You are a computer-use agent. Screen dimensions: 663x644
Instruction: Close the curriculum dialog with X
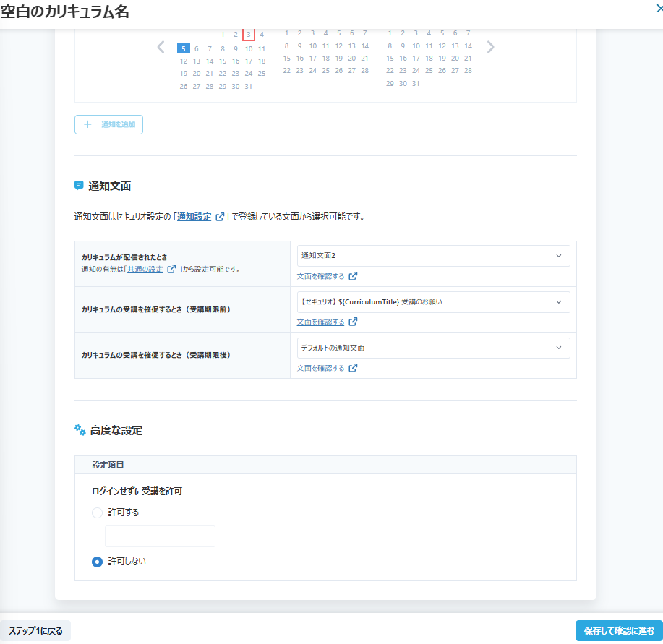click(x=659, y=9)
